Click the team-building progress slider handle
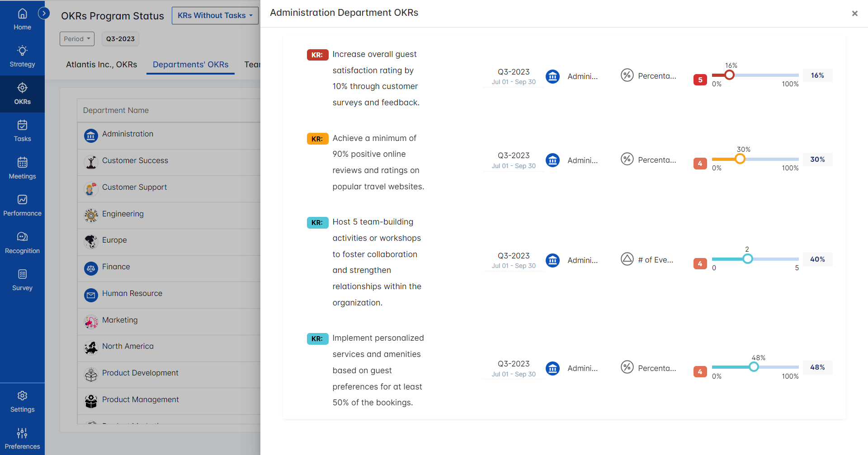The image size is (868, 455). [x=748, y=259]
